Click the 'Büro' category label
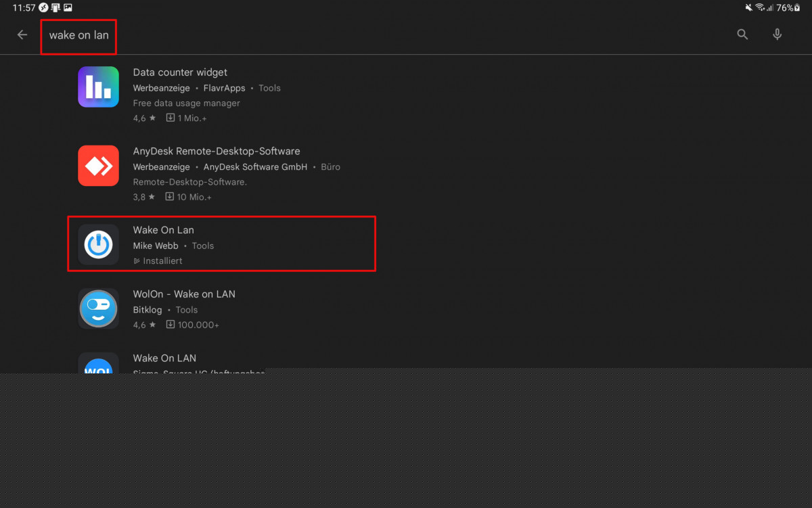 click(x=330, y=166)
